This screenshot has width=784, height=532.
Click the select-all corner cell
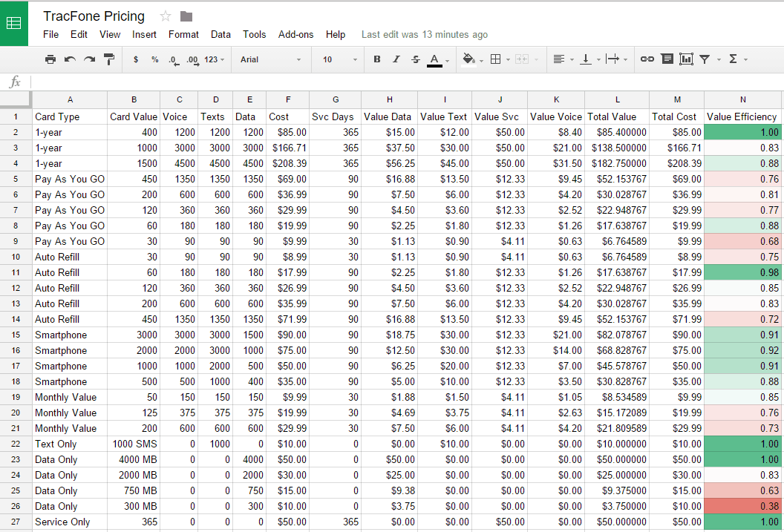click(x=16, y=99)
